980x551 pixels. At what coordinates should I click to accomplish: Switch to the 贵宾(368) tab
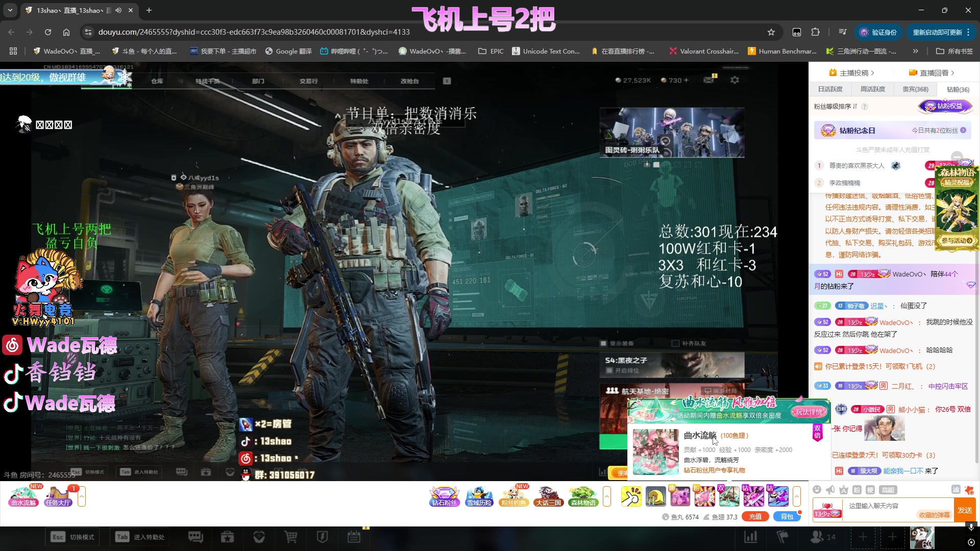(915, 89)
